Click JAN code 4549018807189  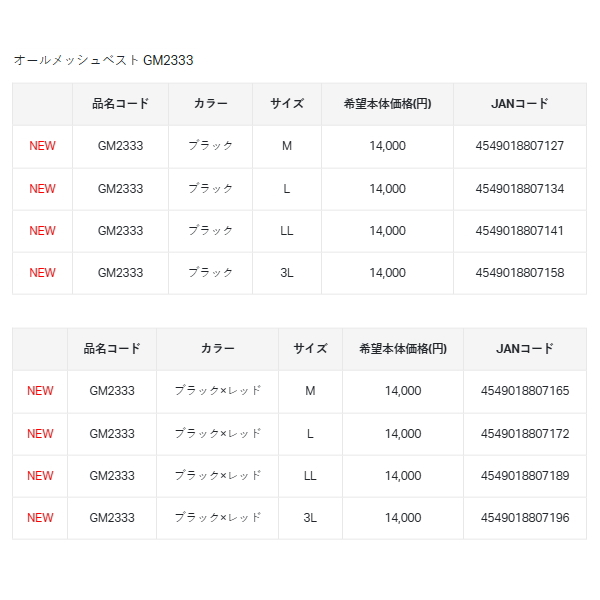(x=525, y=476)
